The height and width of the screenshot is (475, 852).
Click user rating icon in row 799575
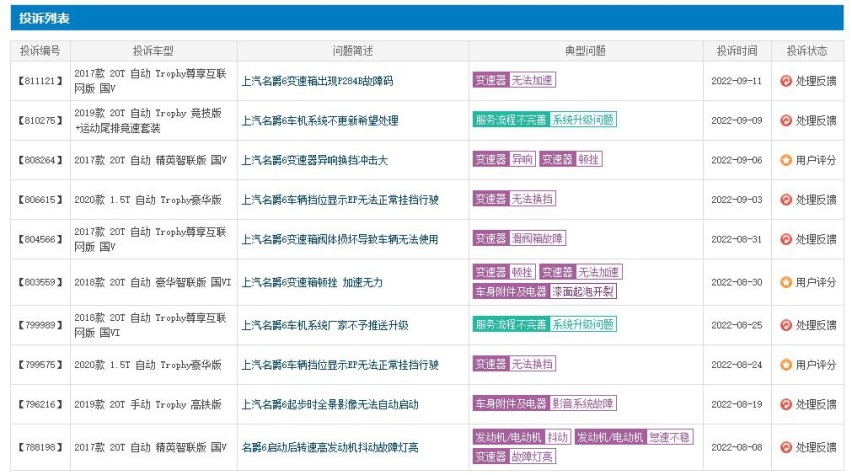(786, 365)
